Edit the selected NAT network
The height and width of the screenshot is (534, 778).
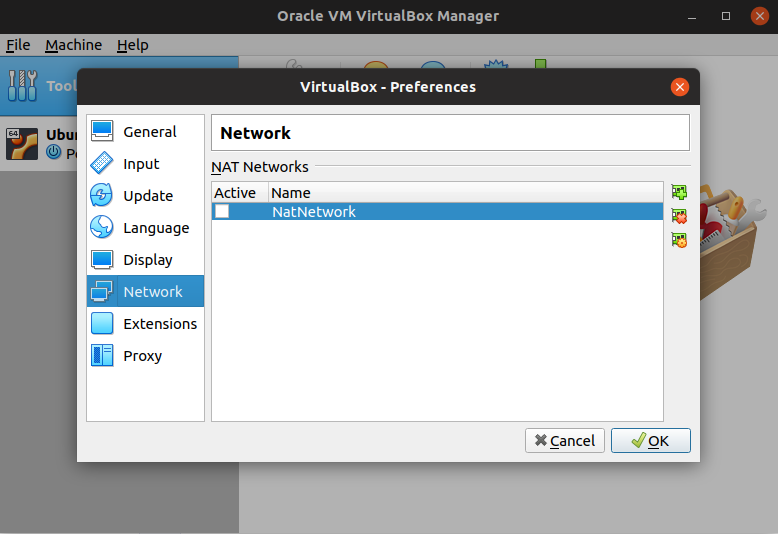tap(679, 240)
